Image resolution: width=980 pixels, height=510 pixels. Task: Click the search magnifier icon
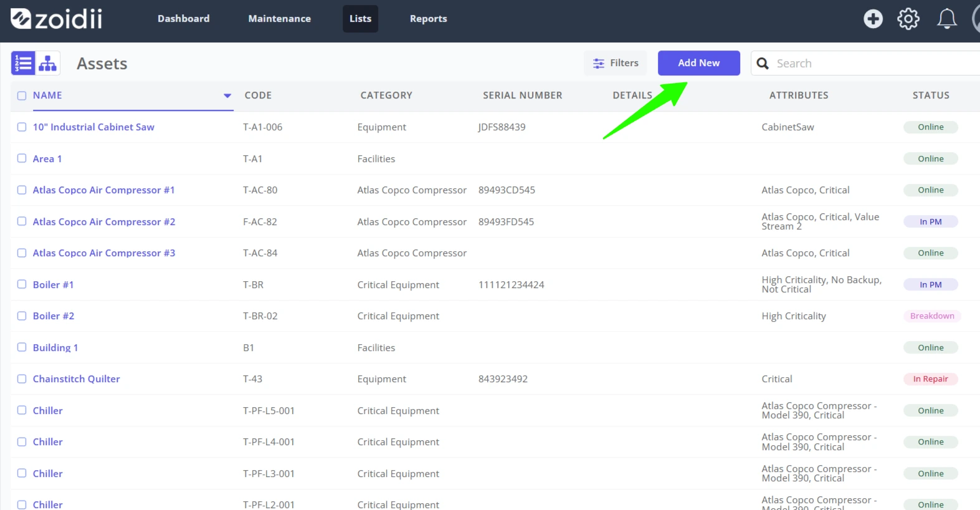[x=763, y=63]
